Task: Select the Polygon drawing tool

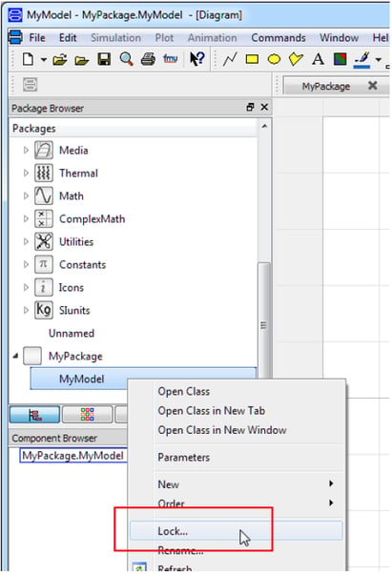Action: pos(296,59)
